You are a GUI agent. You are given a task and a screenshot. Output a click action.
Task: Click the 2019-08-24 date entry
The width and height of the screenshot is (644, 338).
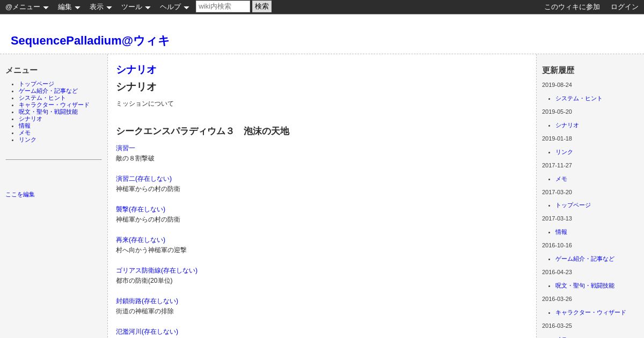[x=557, y=85]
